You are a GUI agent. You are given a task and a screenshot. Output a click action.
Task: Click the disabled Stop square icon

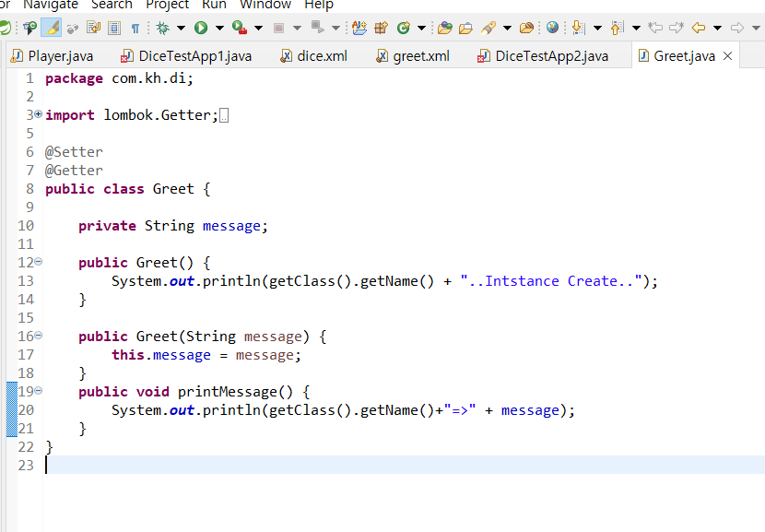[278, 29]
